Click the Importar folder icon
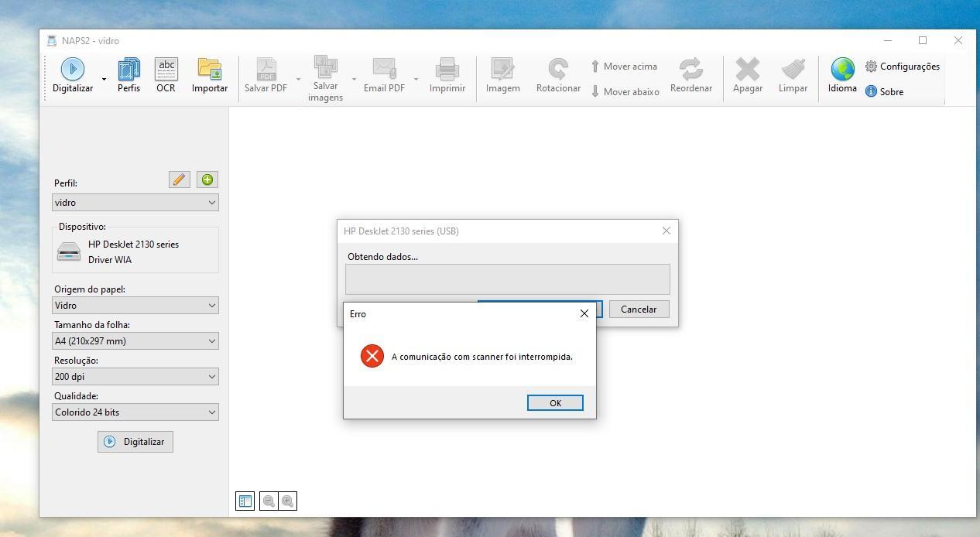This screenshot has width=980, height=537. (210, 69)
